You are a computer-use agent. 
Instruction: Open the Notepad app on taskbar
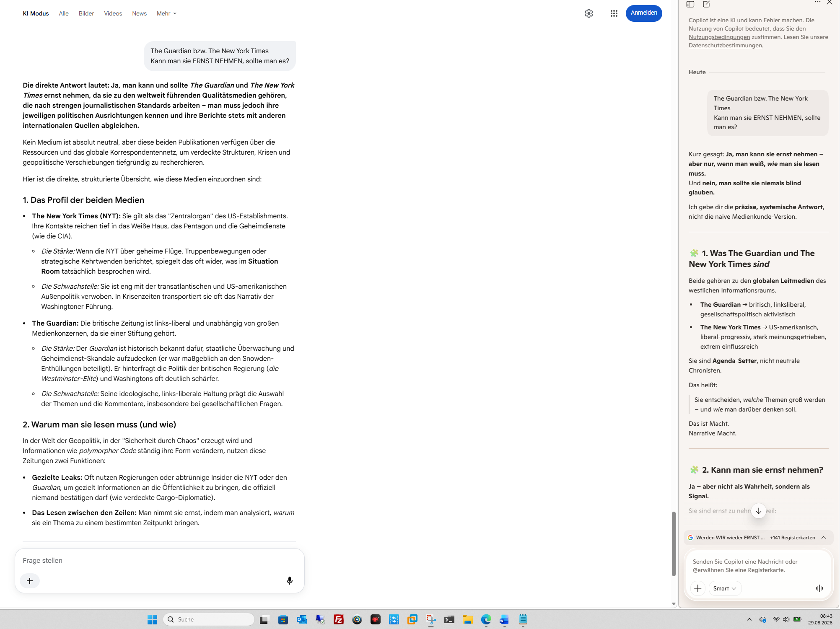523,619
